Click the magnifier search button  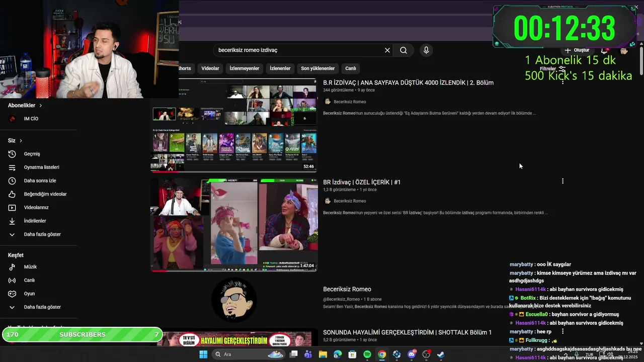404,50
